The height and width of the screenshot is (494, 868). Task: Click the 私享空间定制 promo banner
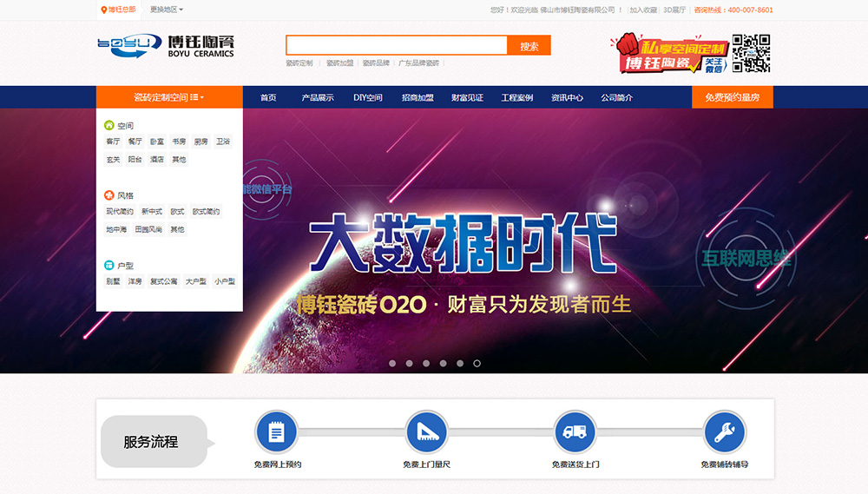tap(668, 54)
